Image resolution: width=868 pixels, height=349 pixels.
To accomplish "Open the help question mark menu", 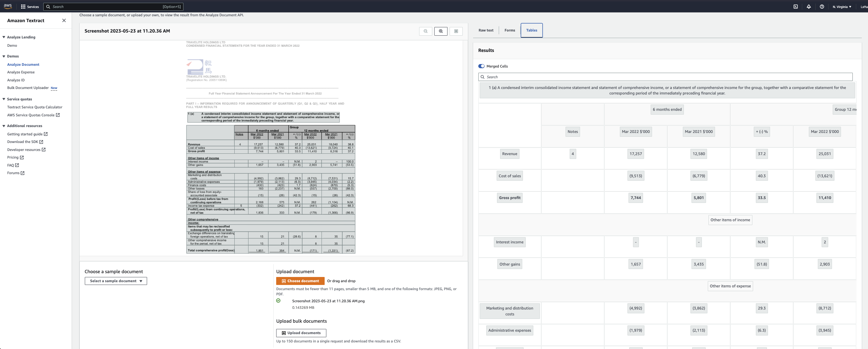I will pyautogui.click(x=822, y=7).
